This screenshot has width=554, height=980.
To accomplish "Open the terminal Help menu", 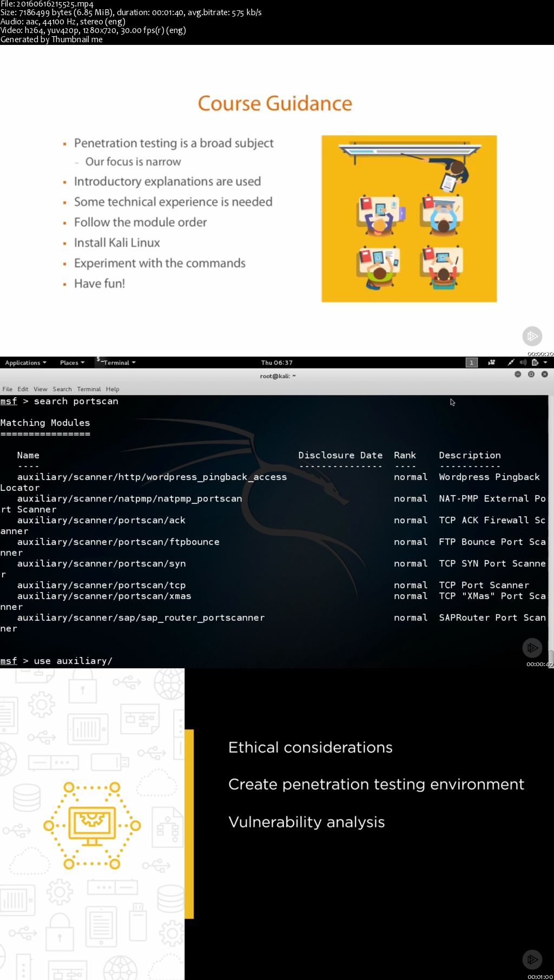I will click(x=113, y=389).
